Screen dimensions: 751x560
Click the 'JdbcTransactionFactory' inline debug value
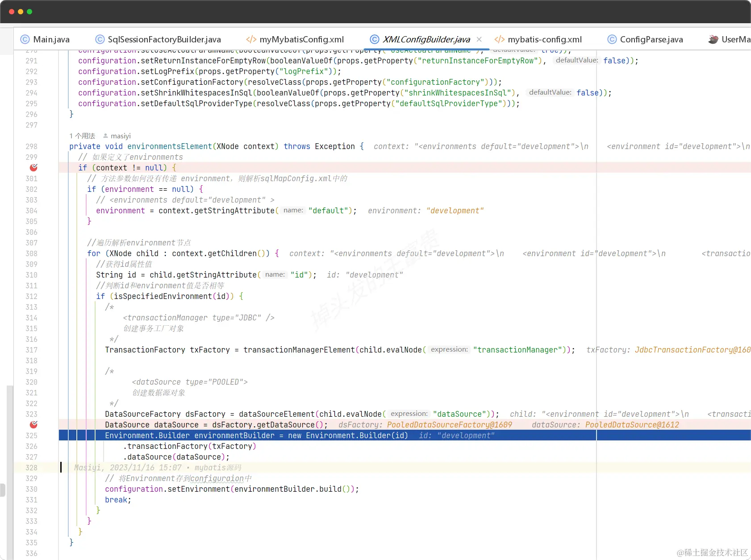tap(693, 350)
